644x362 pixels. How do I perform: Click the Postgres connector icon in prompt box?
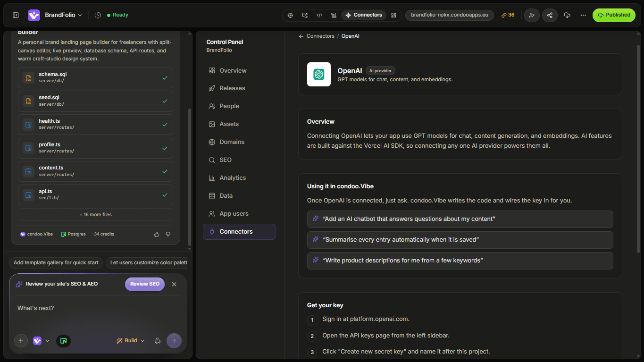click(63, 341)
